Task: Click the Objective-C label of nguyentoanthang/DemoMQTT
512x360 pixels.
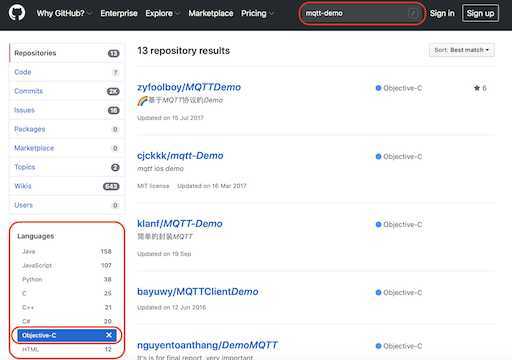Action: [x=403, y=346]
